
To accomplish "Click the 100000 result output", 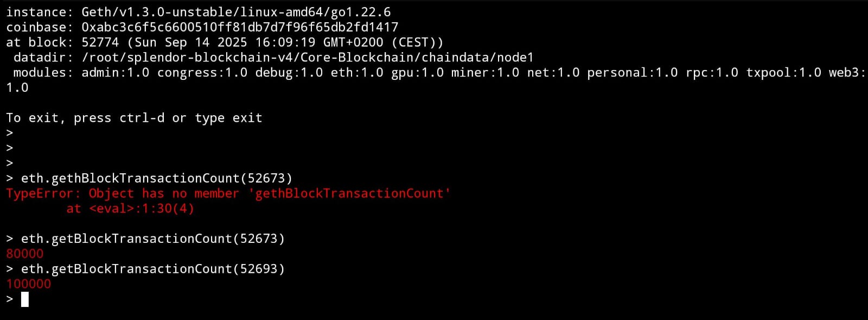I will pyautogui.click(x=29, y=284).
